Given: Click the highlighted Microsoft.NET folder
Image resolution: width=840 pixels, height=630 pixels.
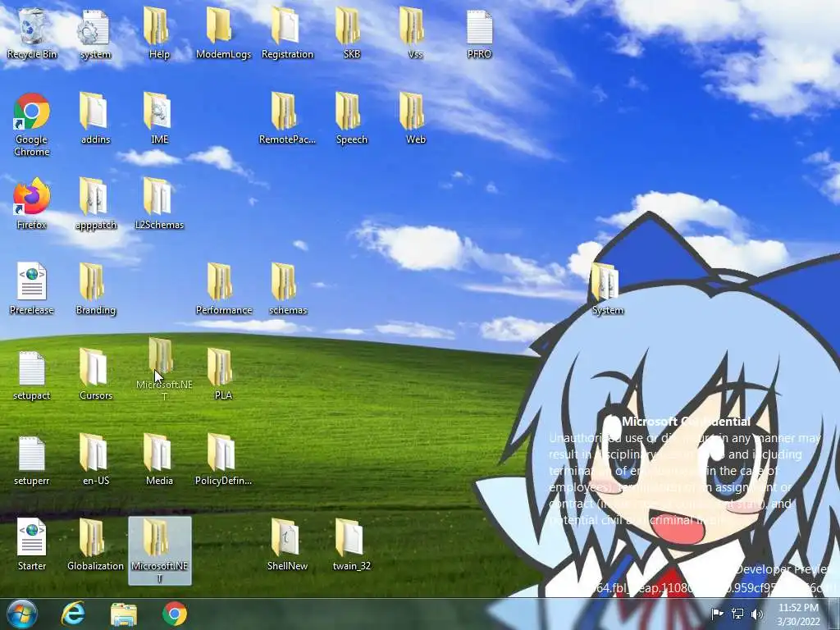Looking at the screenshot, I should tap(160, 550).
